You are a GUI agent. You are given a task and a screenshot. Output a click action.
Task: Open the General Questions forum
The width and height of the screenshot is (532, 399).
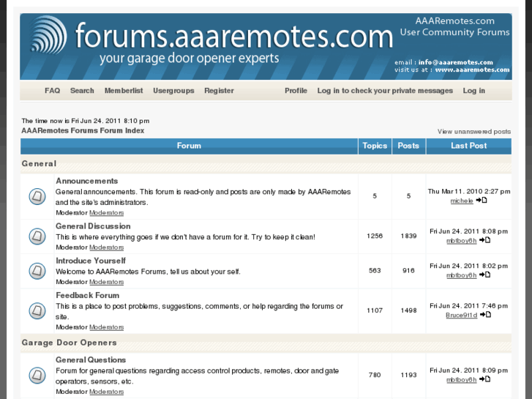point(91,360)
